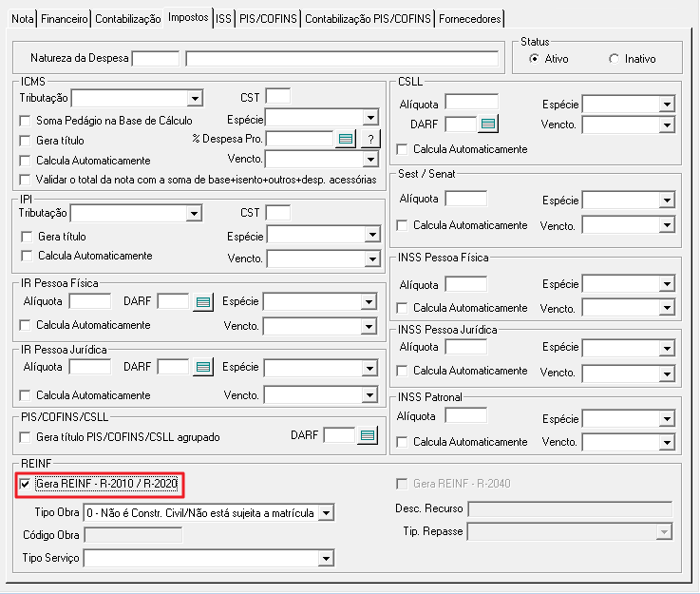Open the PIS/COFINS/CSLL DARF lookup icon
The width and height of the screenshot is (700, 594).
pos(368,435)
